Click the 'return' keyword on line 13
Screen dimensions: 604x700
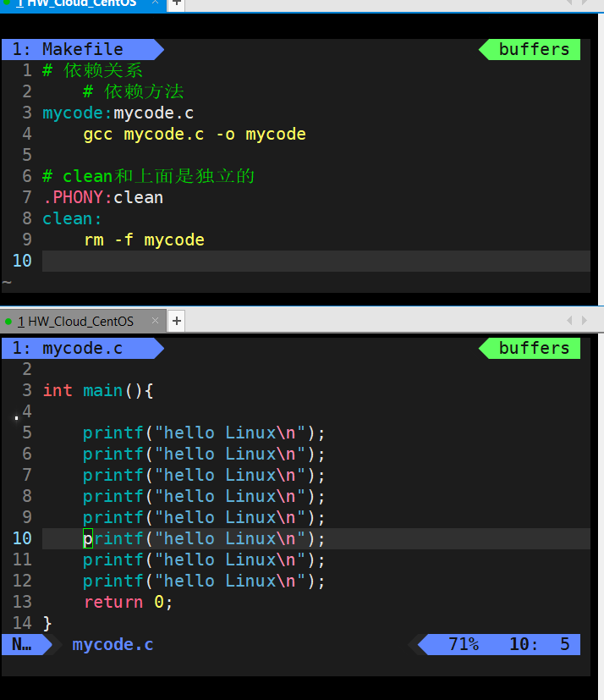[113, 602]
